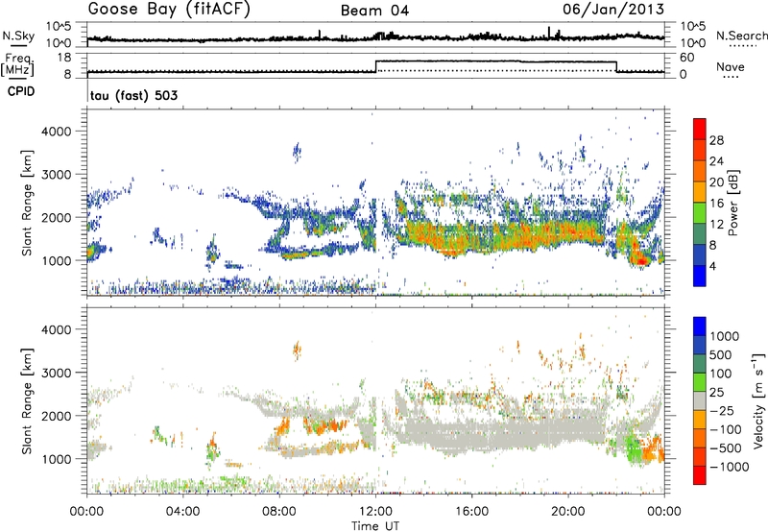Click the 'Velocity [m s-1]' color bar label

pyautogui.click(x=758, y=400)
